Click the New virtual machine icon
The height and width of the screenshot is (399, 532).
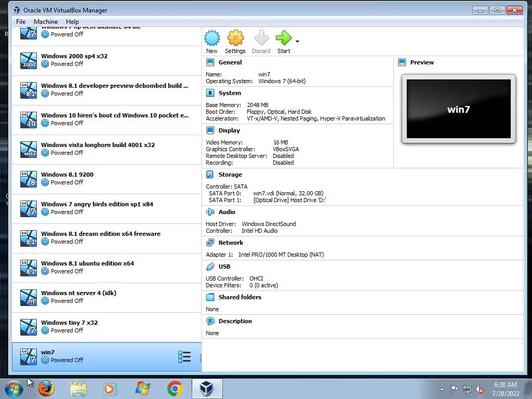[x=212, y=38]
